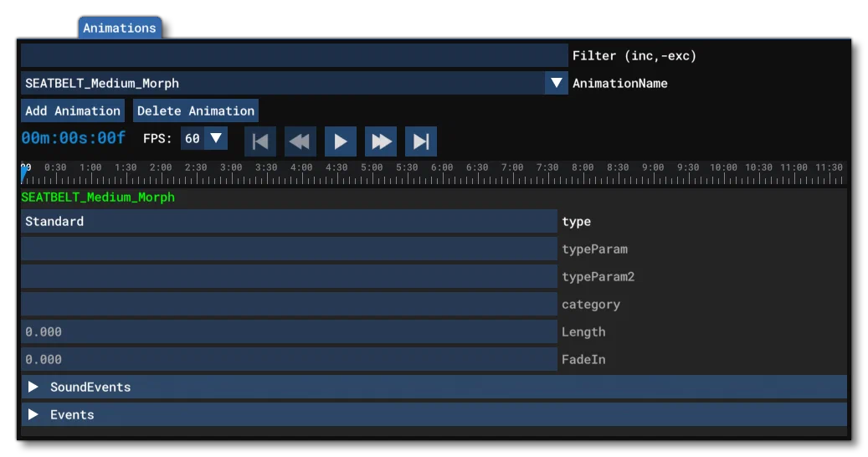This screenshot has width=868, height=457.
Task: Click the 1:00 mark on the timeline
Action: tap(90, 167)
